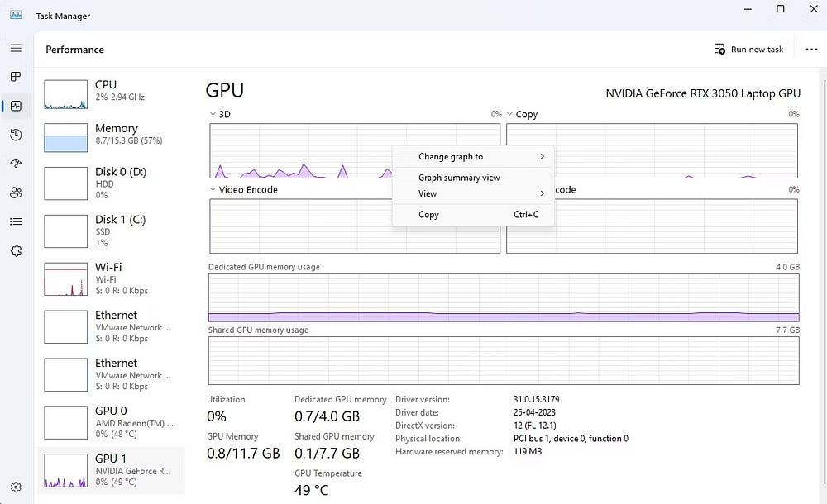
Task: Switch to App history via clock icon
Action: click(x=15, y=135)
